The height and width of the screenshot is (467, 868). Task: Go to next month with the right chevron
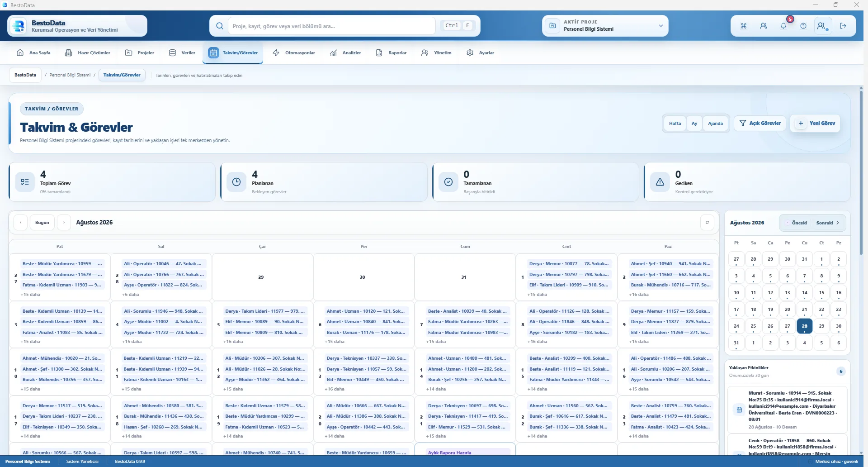(64, 222)
